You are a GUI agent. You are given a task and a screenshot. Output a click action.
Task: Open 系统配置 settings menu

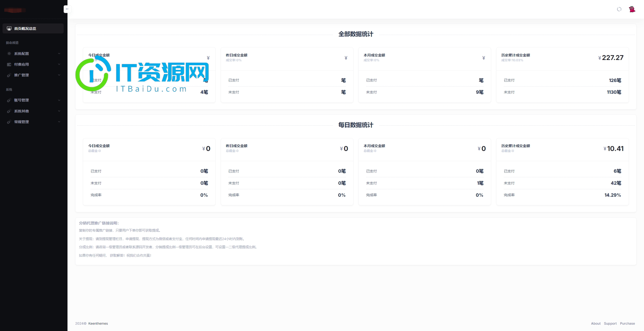tap(32, 53)
